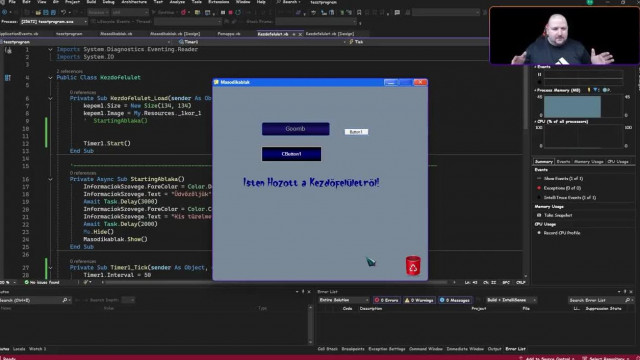Click the Record CPU Profile link

point(562,233)
